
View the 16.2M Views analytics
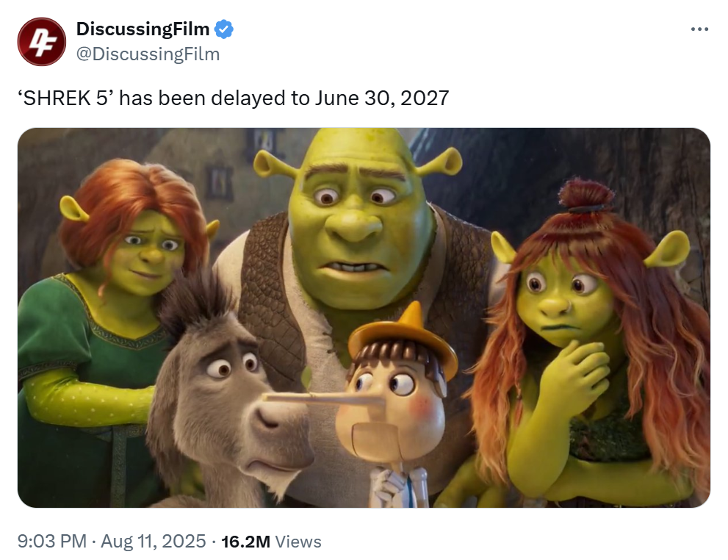[271, 542]
